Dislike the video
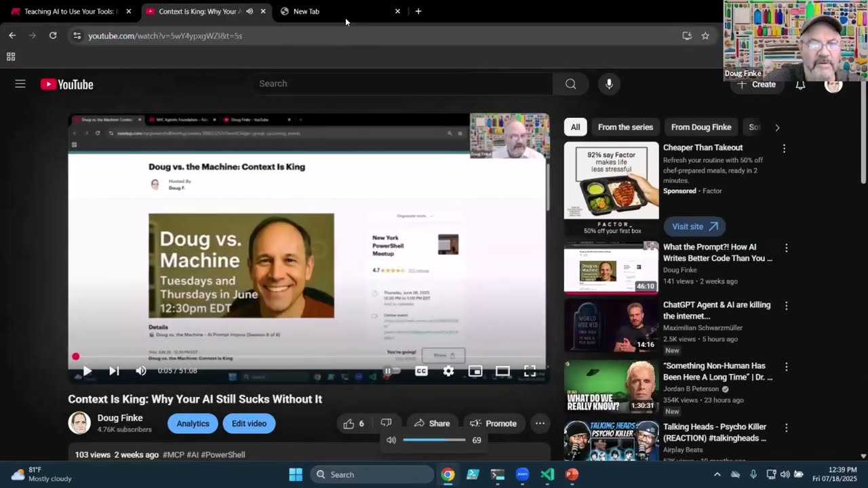Screen dimensions: 868x488 [x=386, y=424]
